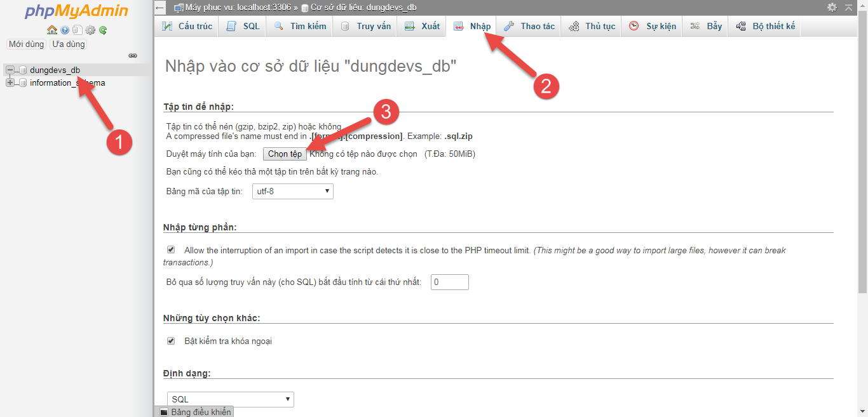Click the skip queries number input field
The height and width of the screenshot is (417, 868).
[449, 282]
